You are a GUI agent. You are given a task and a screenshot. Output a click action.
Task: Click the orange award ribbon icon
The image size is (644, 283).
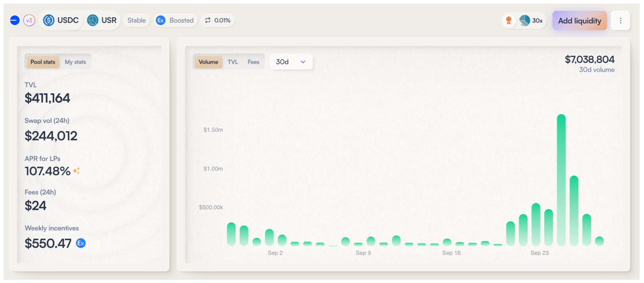coord(509,20)
